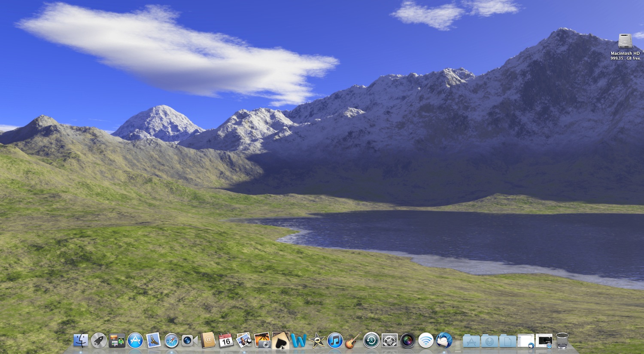
Task: Open AirPort Utility Wi-Fi icon
Action: coord(426,341)
